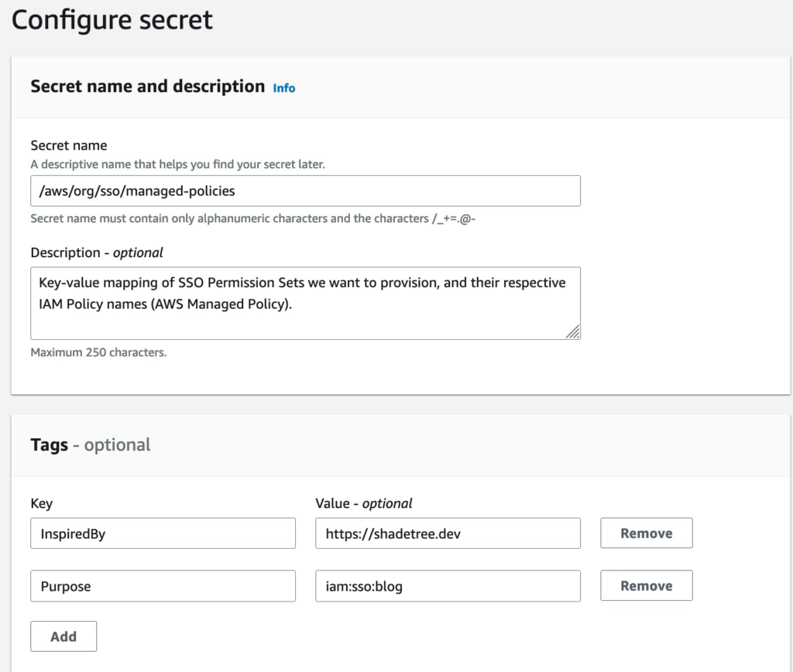
Task: Click the tags "Key" column label
Action: click(x=42, y=503)
